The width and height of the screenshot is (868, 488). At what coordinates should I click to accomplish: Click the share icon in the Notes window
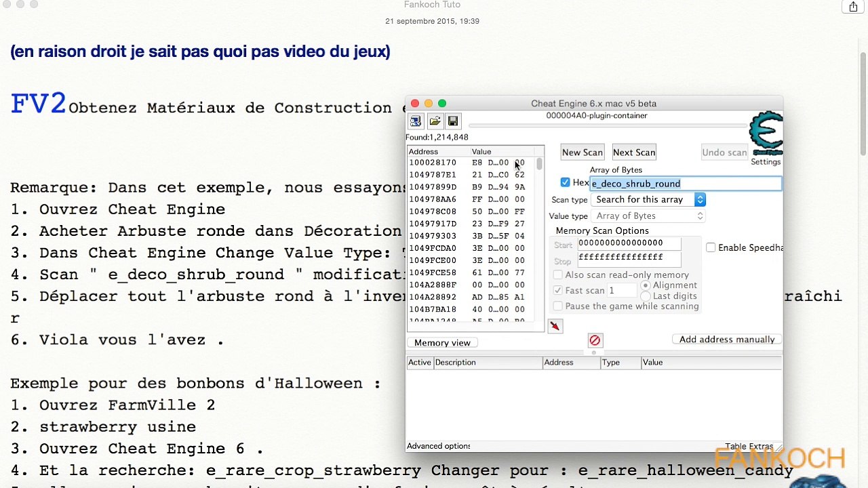(853, 6)
